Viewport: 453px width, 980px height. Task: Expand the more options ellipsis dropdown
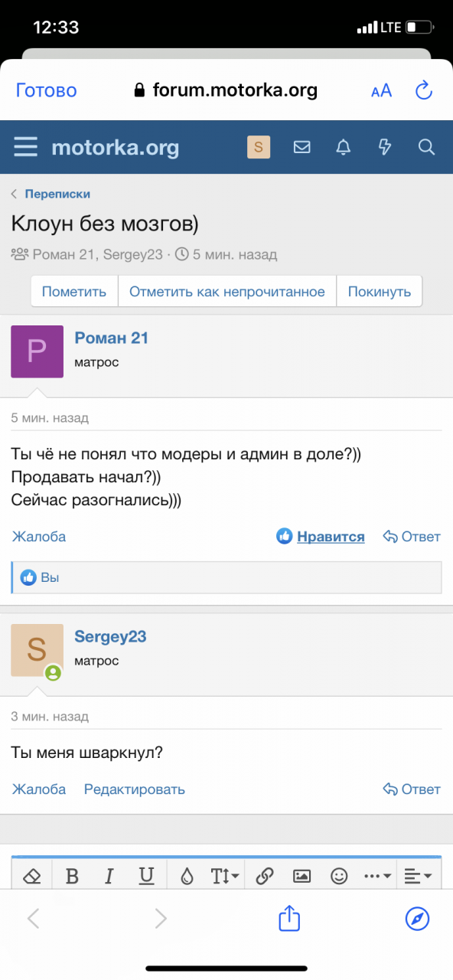point(378,876)
